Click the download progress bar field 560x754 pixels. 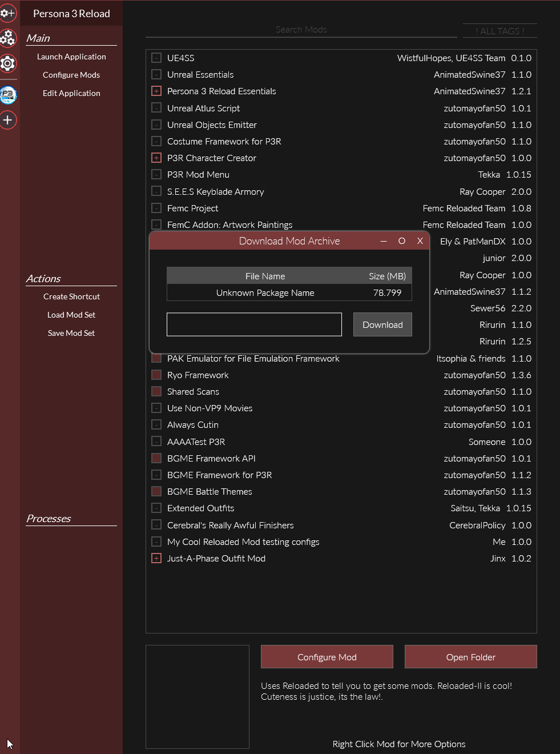(x=254, y=324)
